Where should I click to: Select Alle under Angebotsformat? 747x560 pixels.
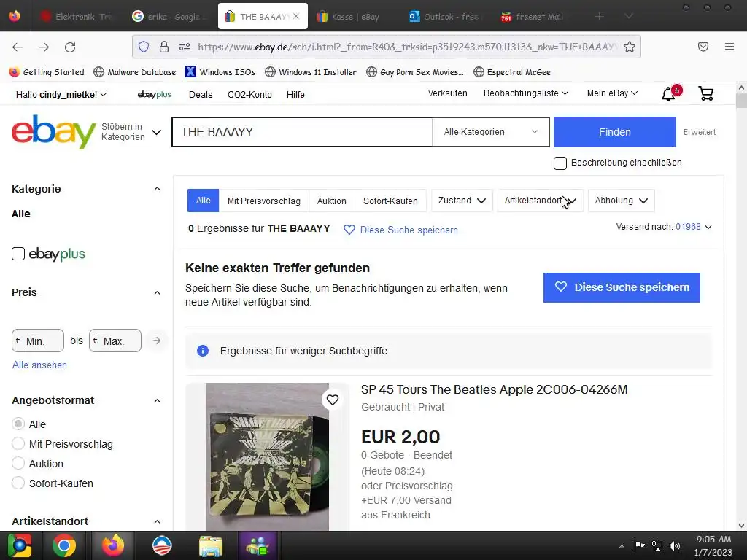coord(18,424)
